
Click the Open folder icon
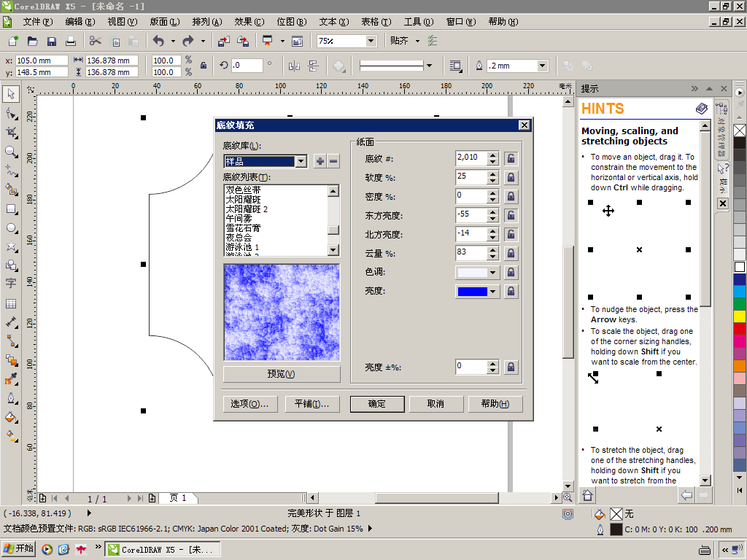32,42
